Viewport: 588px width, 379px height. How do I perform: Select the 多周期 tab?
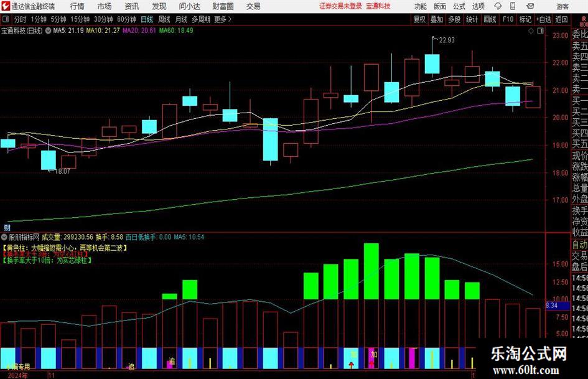[x=201, y=19]
